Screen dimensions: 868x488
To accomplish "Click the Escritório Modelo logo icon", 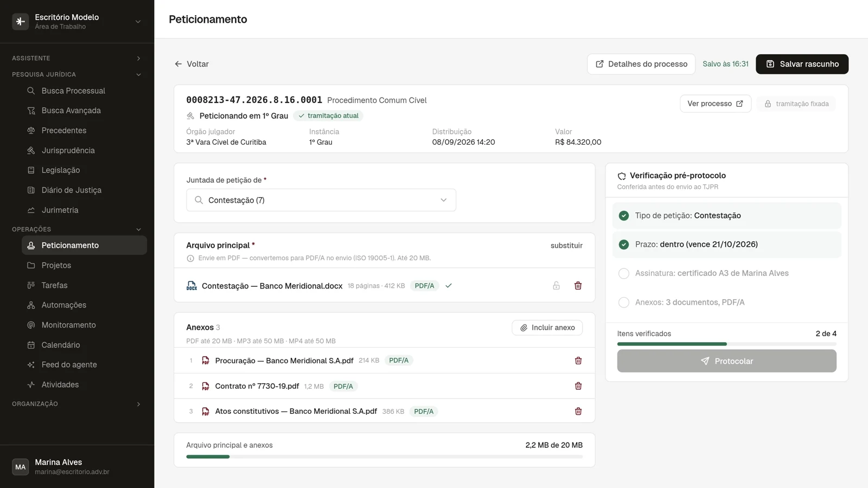I will click(21, 22).
